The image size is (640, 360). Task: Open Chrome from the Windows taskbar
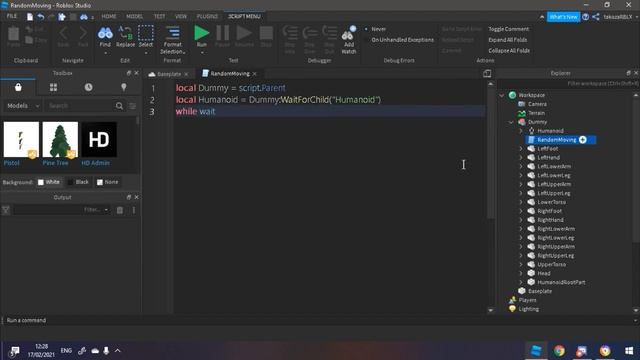coord(559,351)
